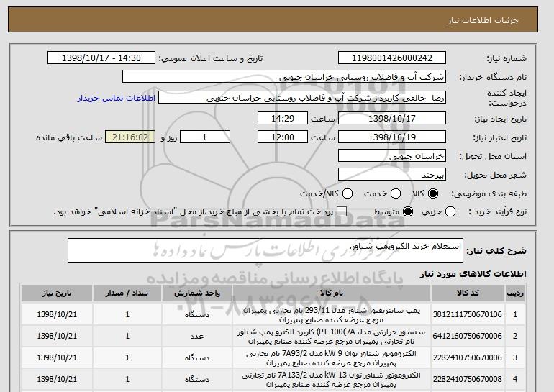Image resolution: width=554 pixels, height=392 pixels.
Task: Click the ردیف column header
Action: click(515, 293)
